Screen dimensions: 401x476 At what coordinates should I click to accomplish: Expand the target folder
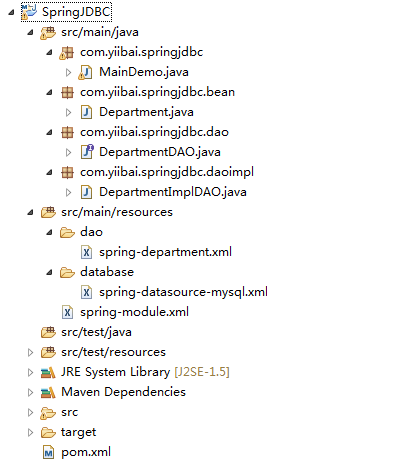tap(30, 432)
